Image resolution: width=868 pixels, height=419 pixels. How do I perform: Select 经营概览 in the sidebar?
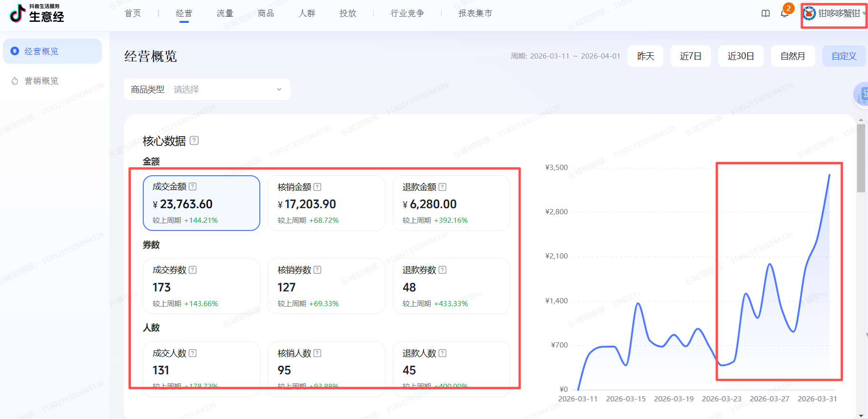[x=52, y=51]
